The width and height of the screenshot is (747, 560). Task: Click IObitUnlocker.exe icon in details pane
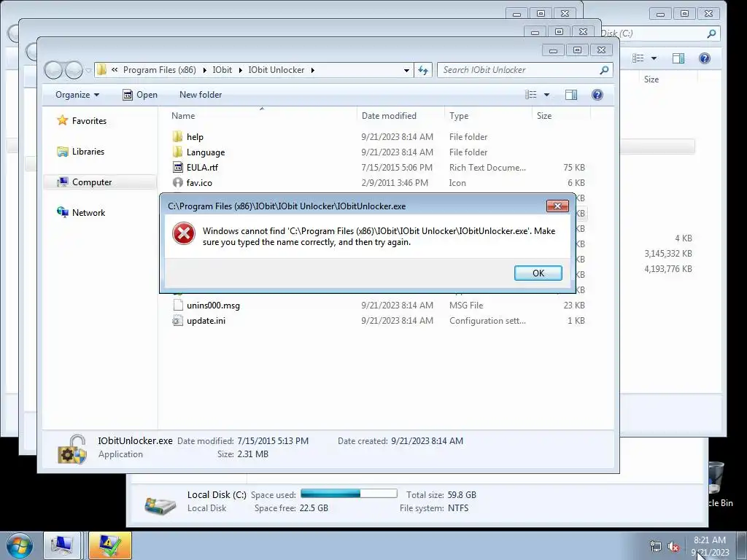point(72,448)
